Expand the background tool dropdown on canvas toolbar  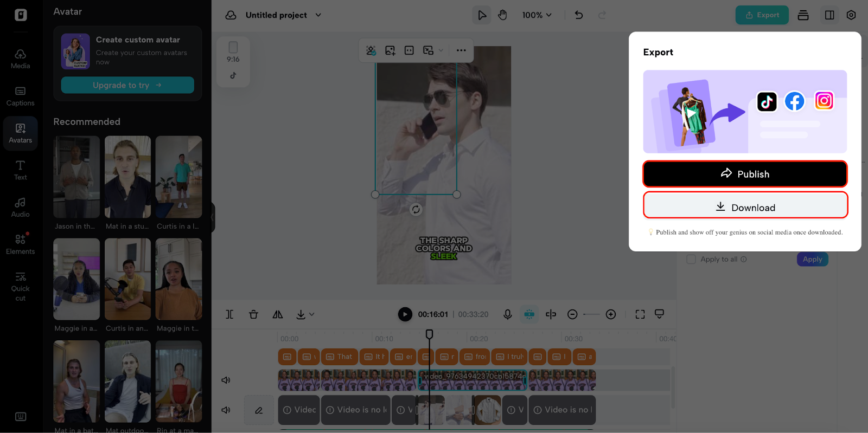point(441,50)
